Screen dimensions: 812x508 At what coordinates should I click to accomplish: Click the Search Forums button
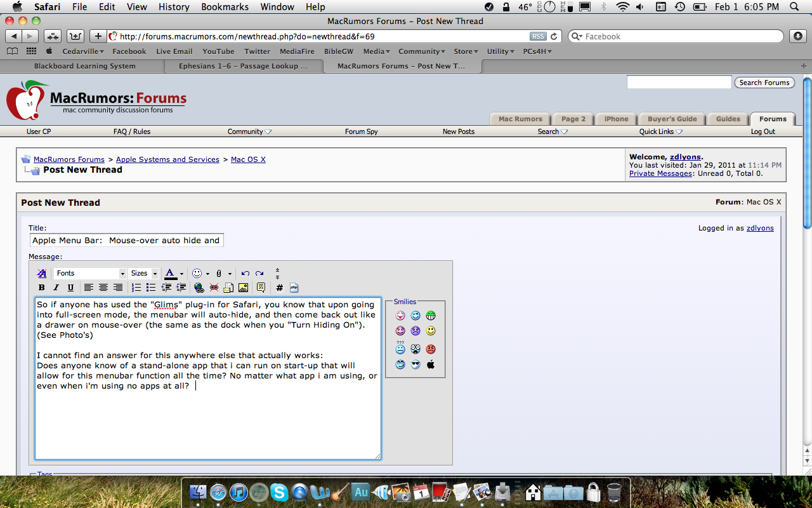764,83
